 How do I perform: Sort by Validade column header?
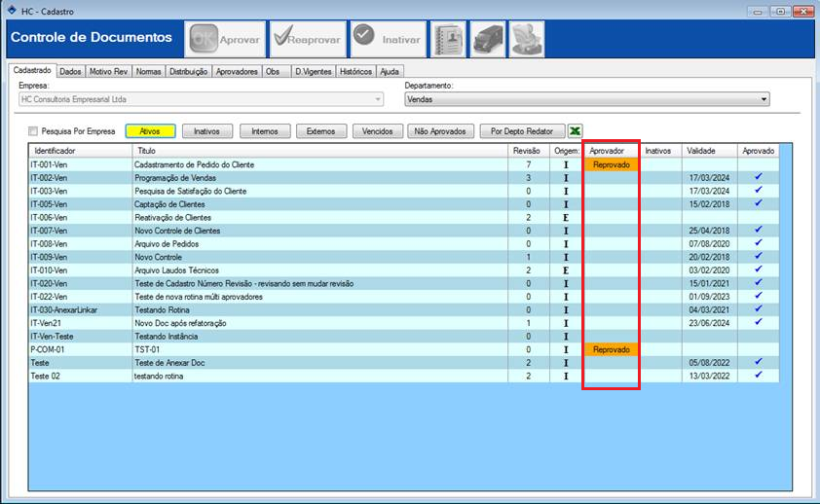[710, 151]
